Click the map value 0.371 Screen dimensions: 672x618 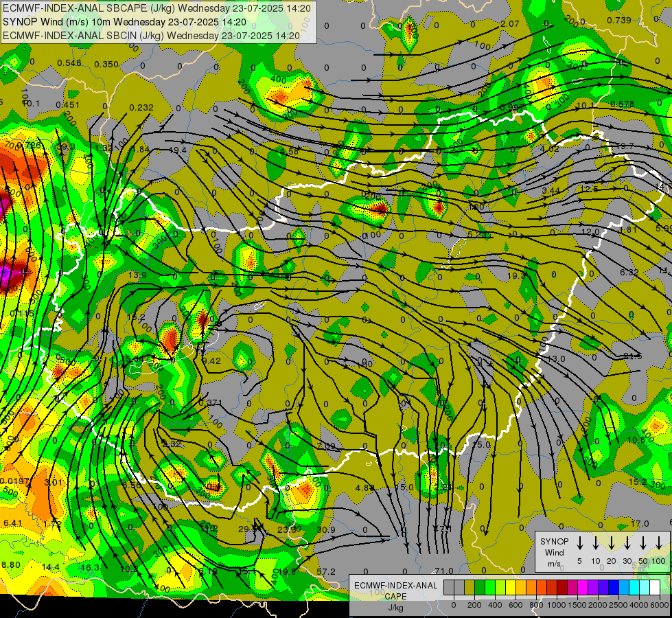[211, 402]
